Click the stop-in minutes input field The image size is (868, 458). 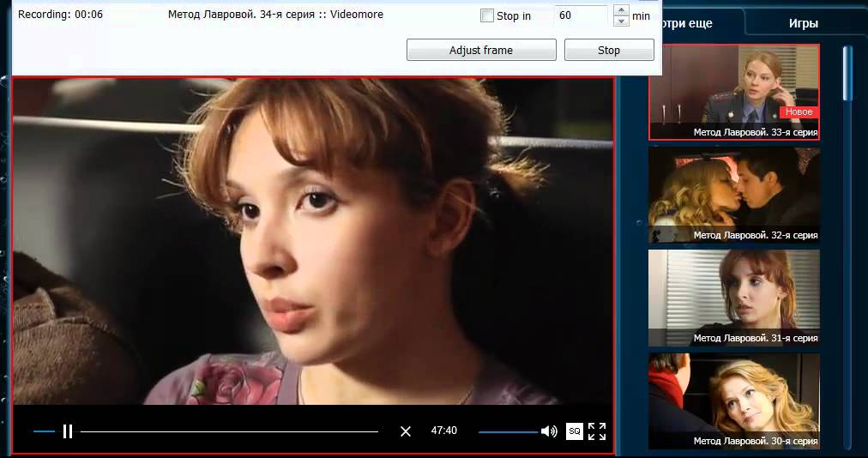[582, 15]
